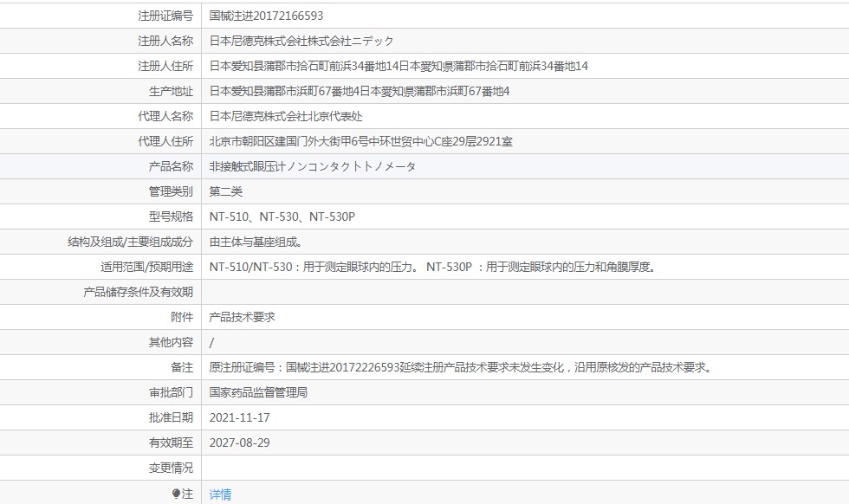Screen dimensions: 849x504
Task: Click the 结构及组成/主要组成成分 label
Action: click(x=131, y=242)
